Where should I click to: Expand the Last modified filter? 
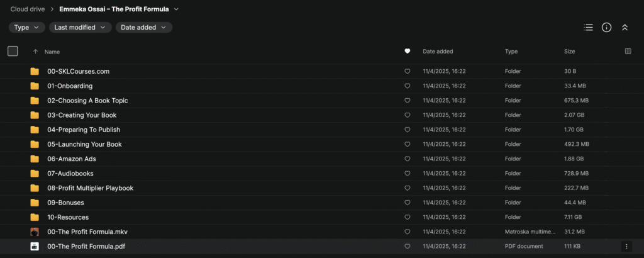click(x=80, y=28)
